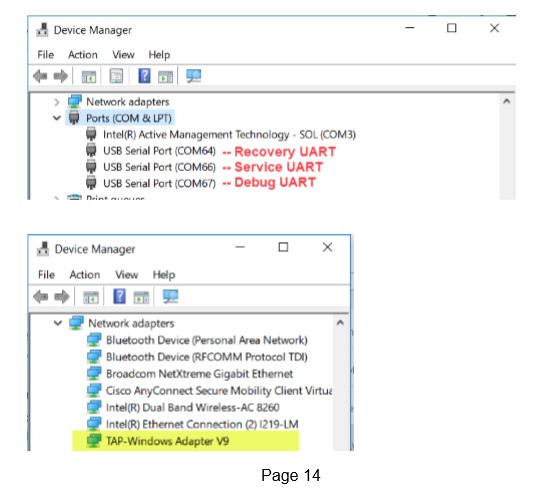Open File menu in bottom Device Manager
Image resolution: width=555 pixels, height=493 pixels.
point(46,275)
